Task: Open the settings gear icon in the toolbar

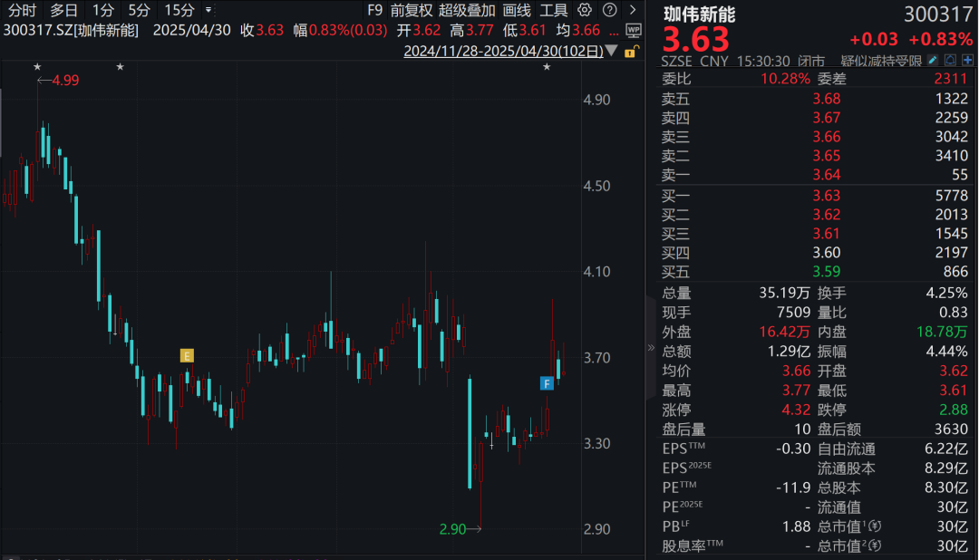Action: [x=585, y=10]
